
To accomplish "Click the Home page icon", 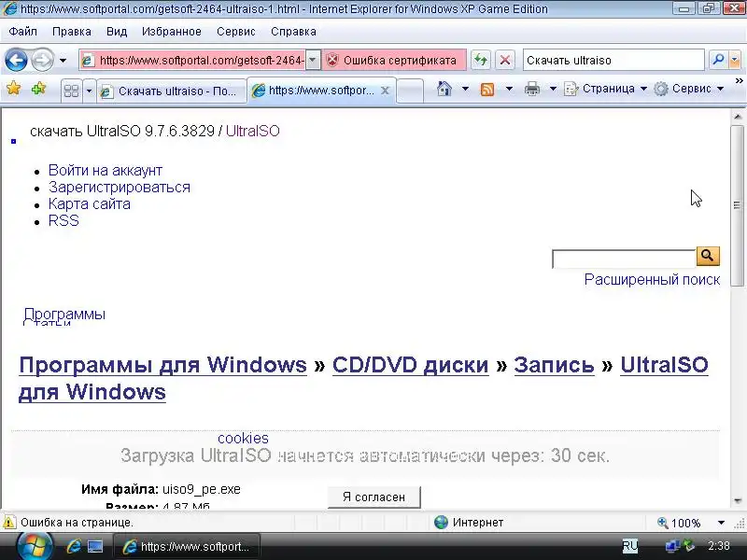I will [444, 89].
